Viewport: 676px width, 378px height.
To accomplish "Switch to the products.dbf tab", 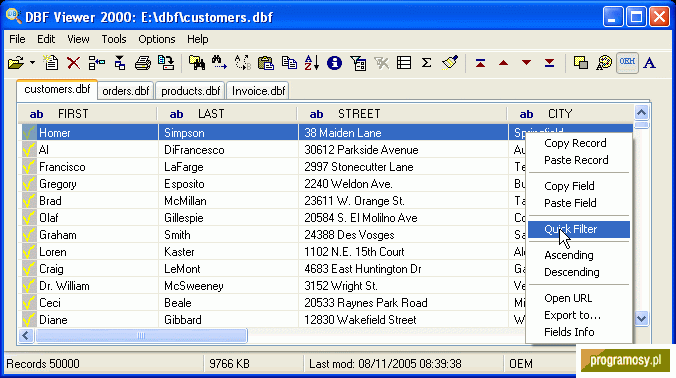I will click(190, 91).
